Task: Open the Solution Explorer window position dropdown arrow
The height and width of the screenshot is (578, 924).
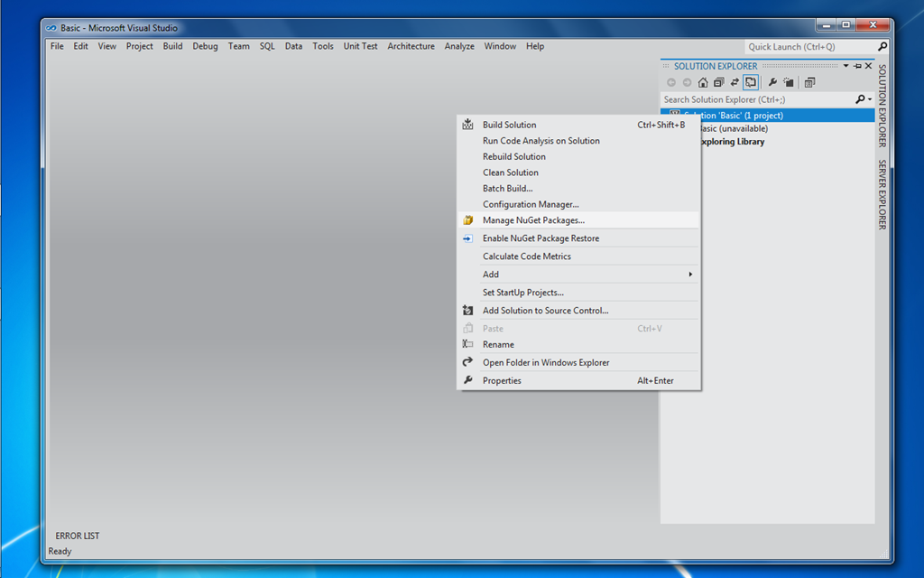Action: (x=845, y=66)
